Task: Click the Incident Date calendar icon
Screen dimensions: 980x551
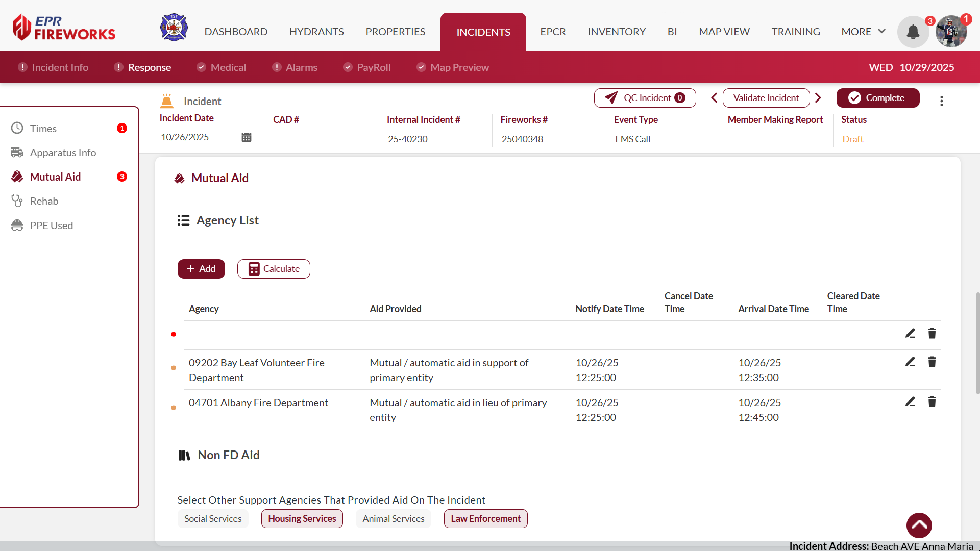Action: coord(247,137)
